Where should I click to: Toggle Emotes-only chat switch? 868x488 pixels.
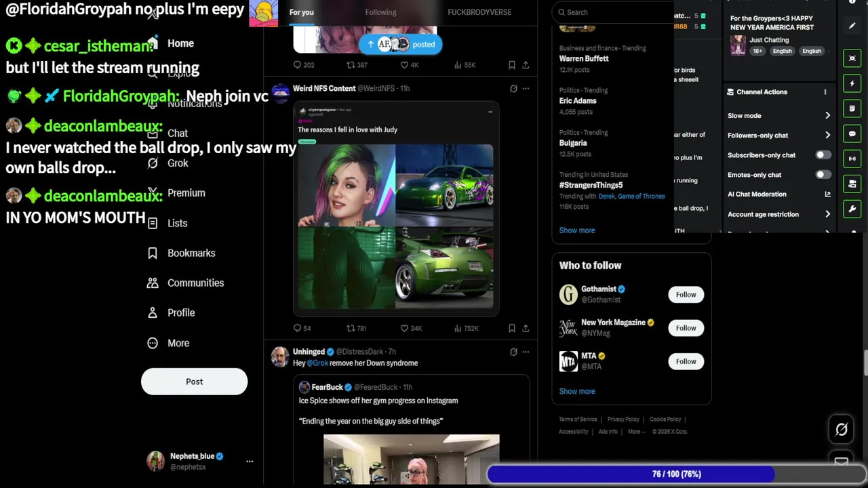click(x=823, y=175)
